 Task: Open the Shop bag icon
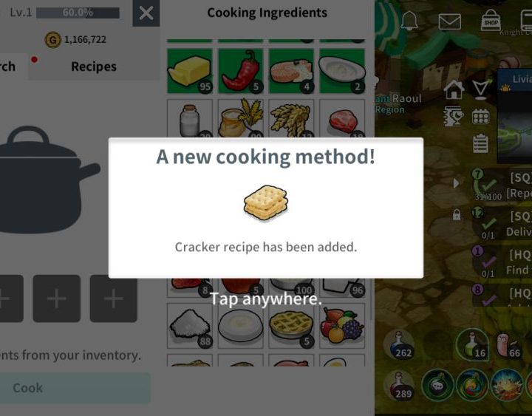(491, 21)
